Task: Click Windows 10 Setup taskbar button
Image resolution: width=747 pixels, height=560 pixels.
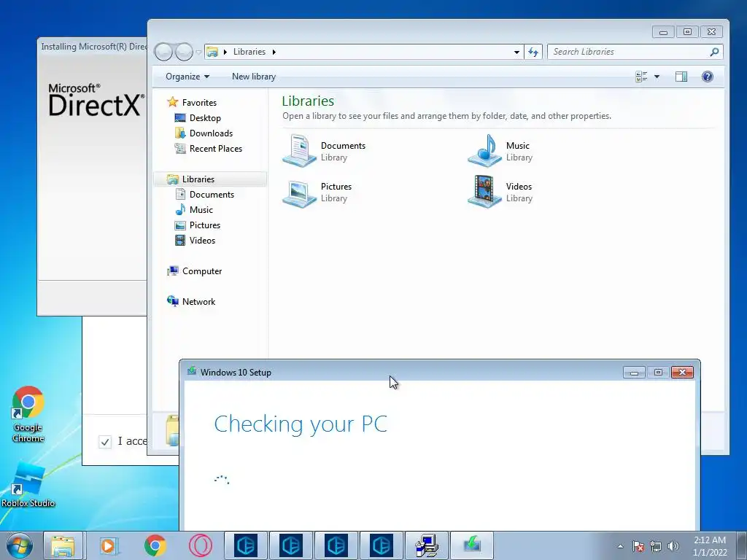Action: click(x=472, y=545)
